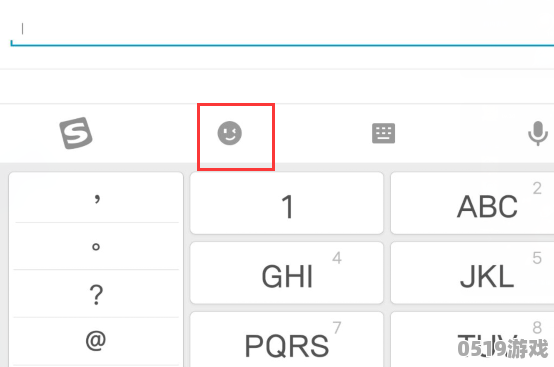Focus the blue-underlined text input field

282,30
